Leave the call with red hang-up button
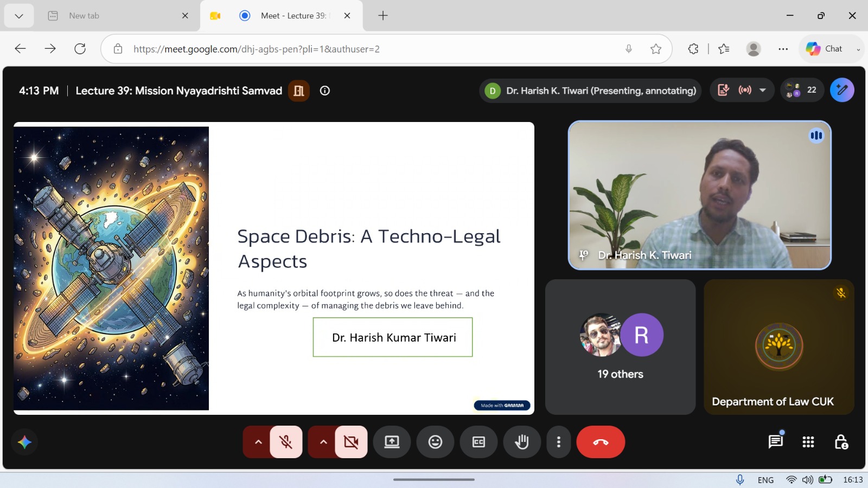The image size is (868, 488). pyautogui.click(x=601, y=442)
